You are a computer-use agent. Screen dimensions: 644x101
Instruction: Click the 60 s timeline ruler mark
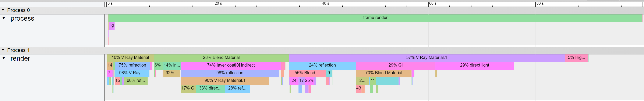[432, 4]
